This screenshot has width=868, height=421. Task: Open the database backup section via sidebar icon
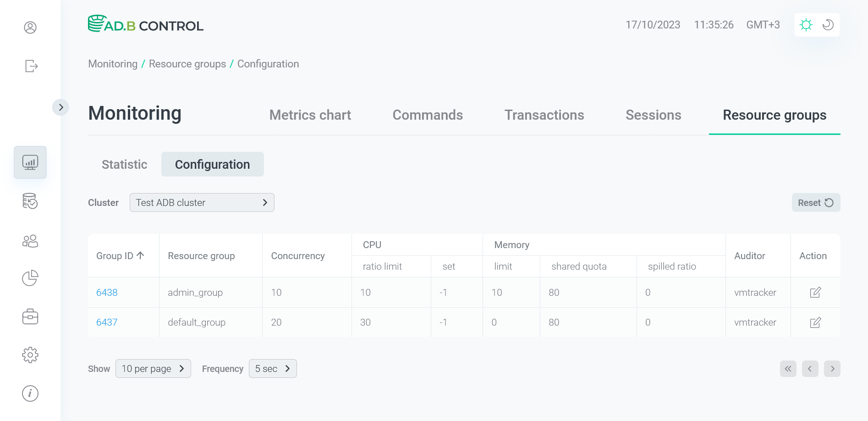click(30, 201)
